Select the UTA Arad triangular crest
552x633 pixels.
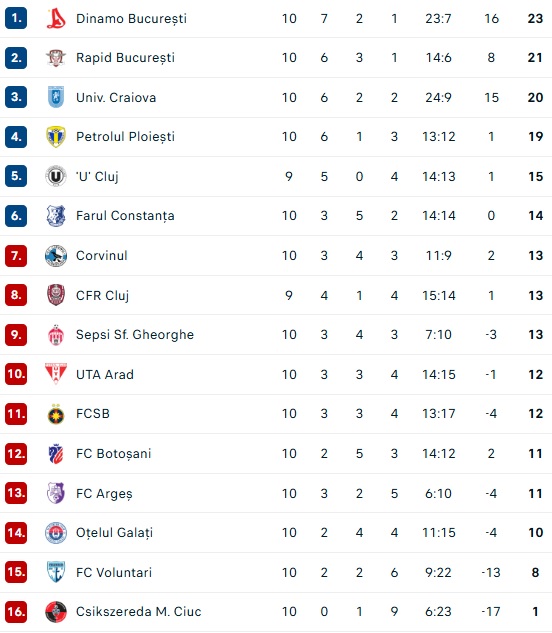(56, 374)
